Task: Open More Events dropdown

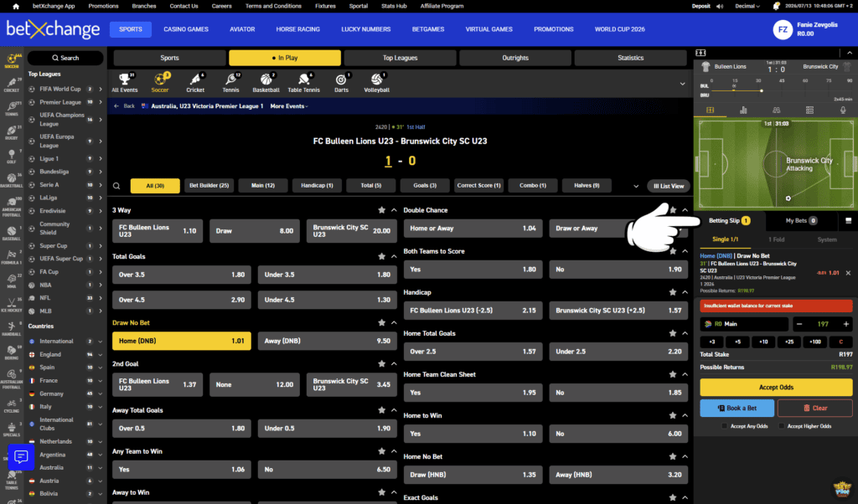Action: (x=289, y=106)
